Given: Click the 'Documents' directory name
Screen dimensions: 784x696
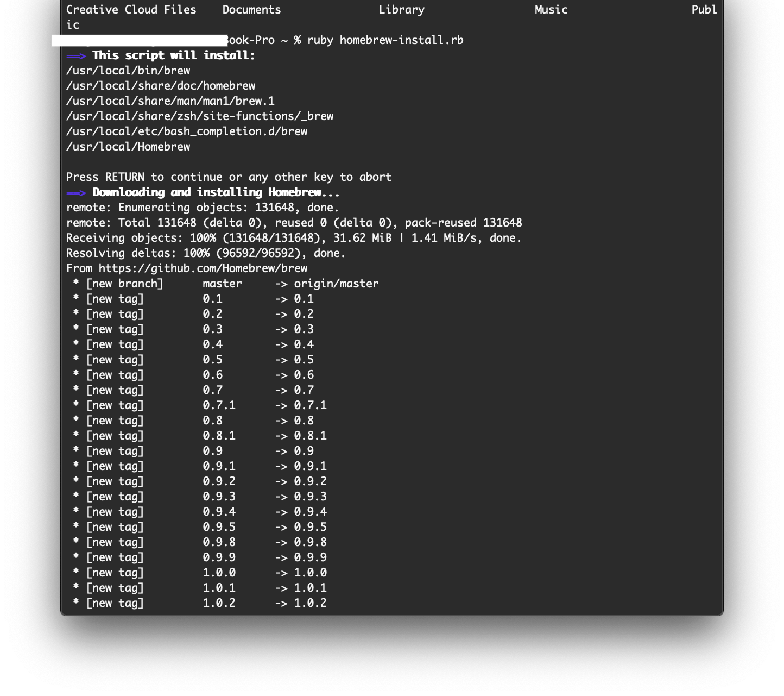Looking at the screenshot, I should coord(252,10).
